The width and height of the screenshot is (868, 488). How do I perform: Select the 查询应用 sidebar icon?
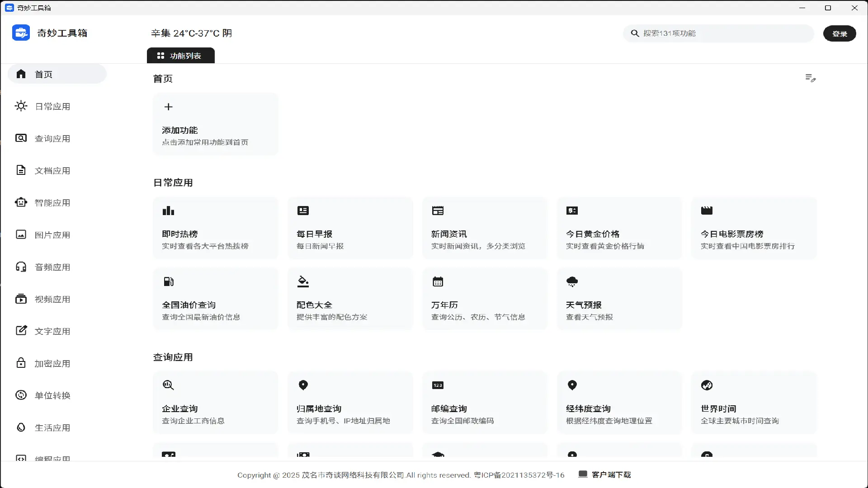(x=21, y=138)
